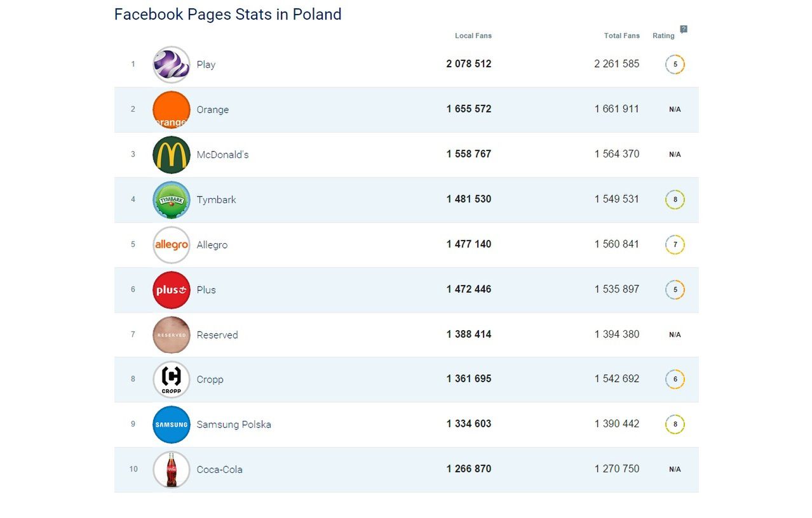Open the Reserved page thumbnail

point(172,335)
